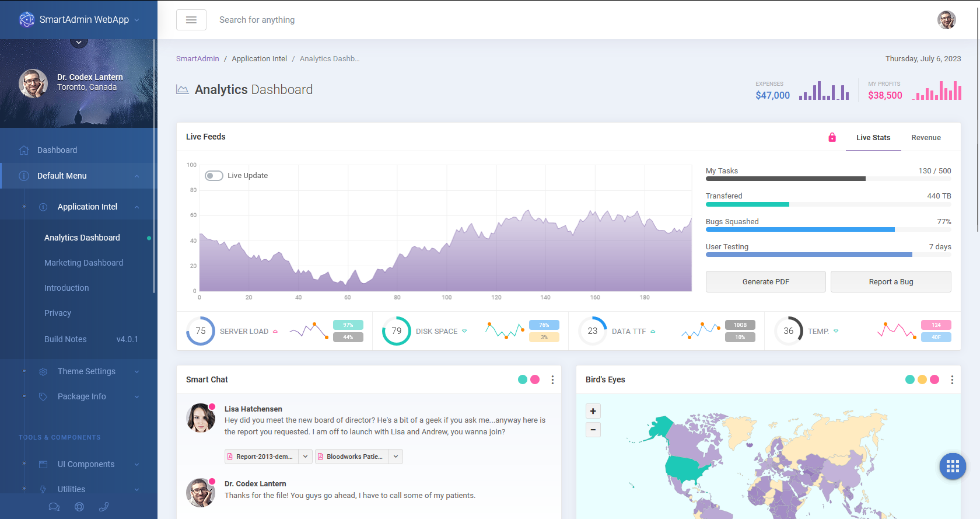Screen dimensions: 980x519
Task: Open Bird's Eyes three-dot options menu
Action: [x=952, y=379]
